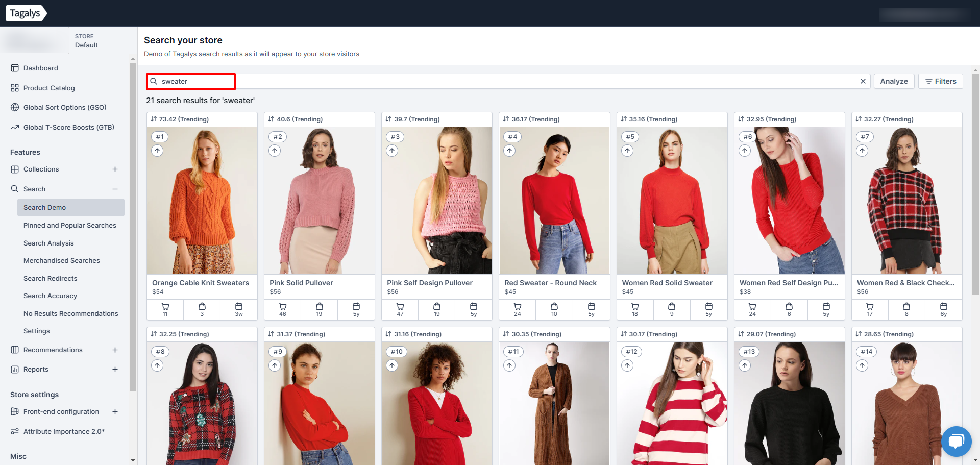Viewport: 980px width, 465px height.
Task: Click the move-up arrow on product #6
Action: [x=745, y=151]
